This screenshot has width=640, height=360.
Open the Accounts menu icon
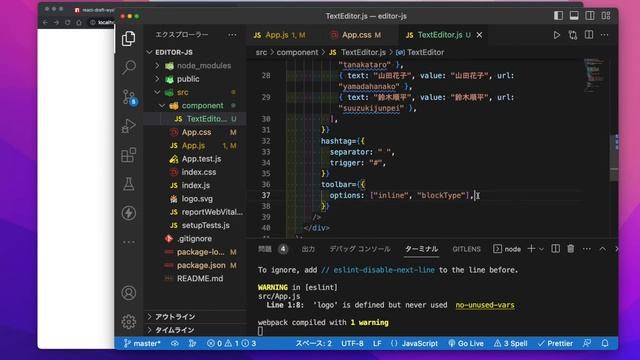coord(129,293)
